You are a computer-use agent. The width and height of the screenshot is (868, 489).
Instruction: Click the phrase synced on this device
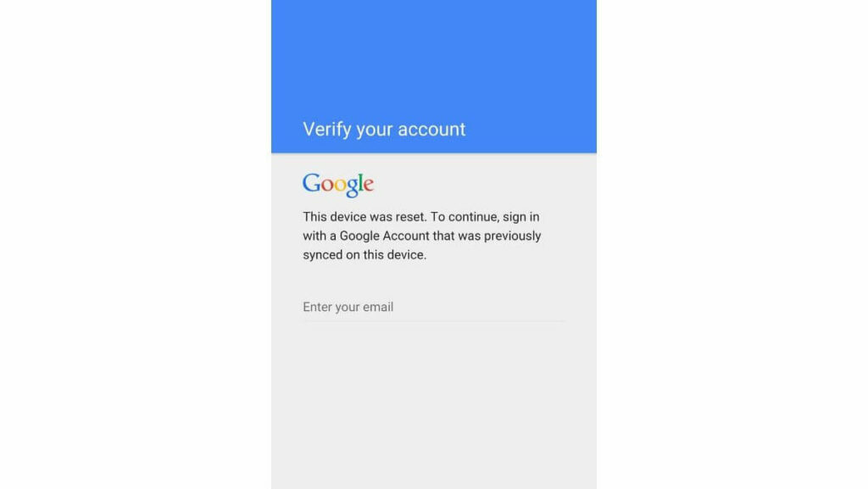click(x=364, y=255)
